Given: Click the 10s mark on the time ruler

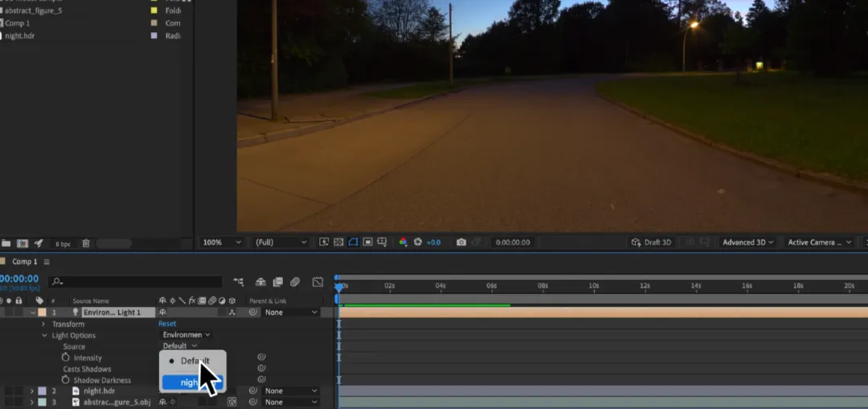Looking at the screenshot, I should point(593,285).
